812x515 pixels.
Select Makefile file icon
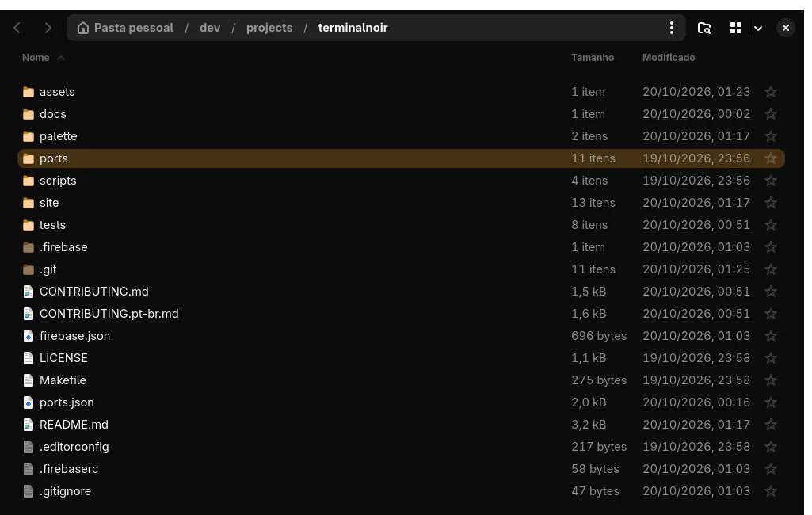click(29, 380)
